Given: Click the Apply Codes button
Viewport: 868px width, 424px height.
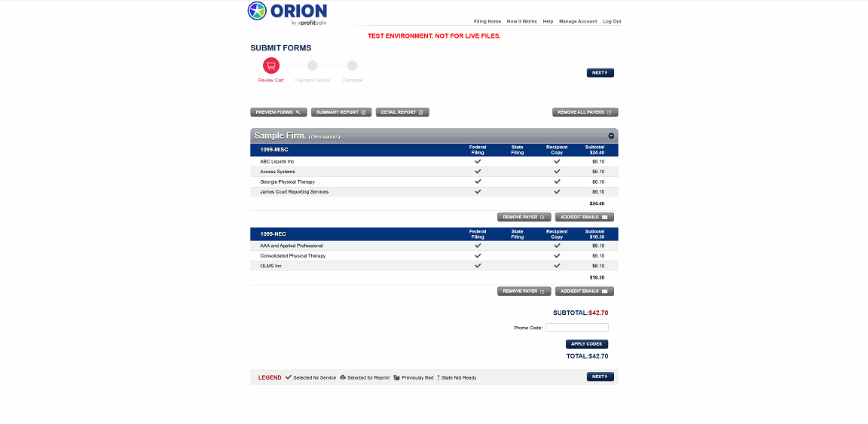Looking at the screenshot, I should pos(587,343).
